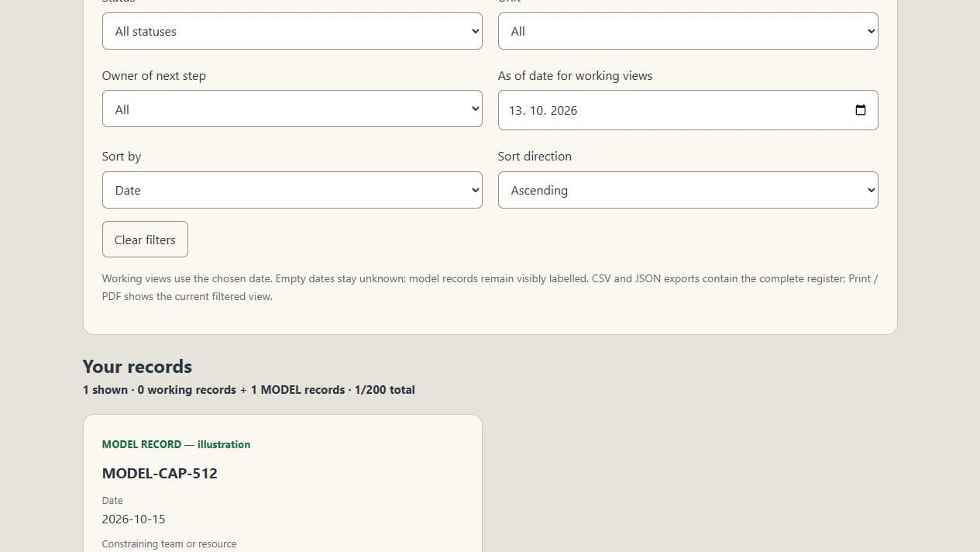
Task: Click the Sort direction label
Action: (535, 157)
